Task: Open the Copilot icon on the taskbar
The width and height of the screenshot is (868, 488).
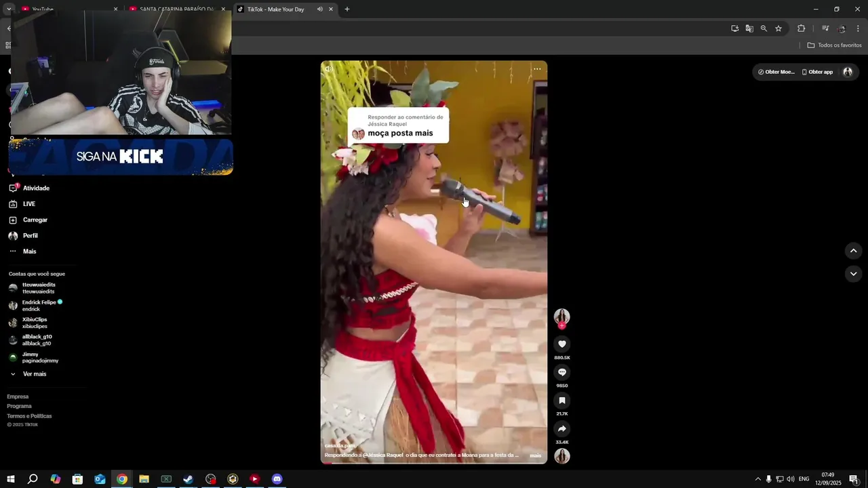Action: (56, 479)
